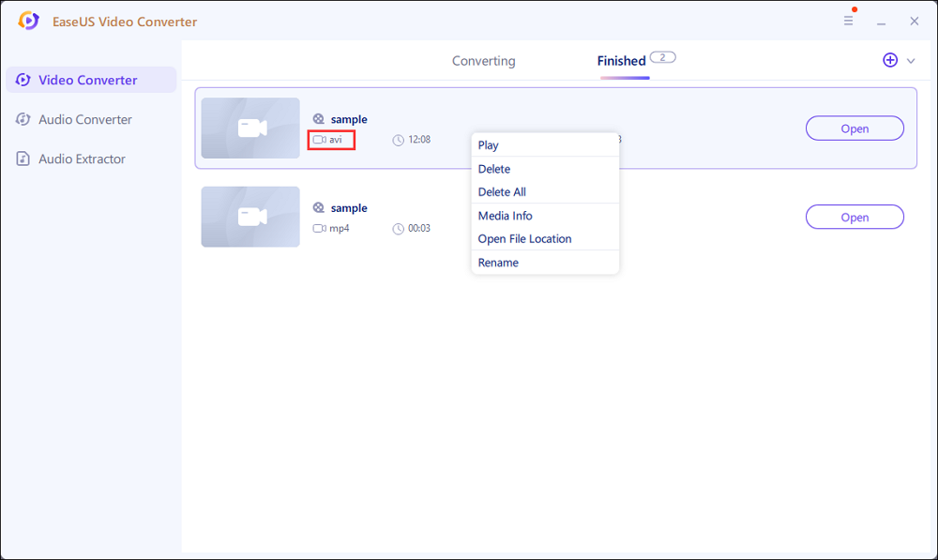This screenshot has width=938, height=560.
Task: Click the film reel icon beside second sample
Action: click(319, 208)
